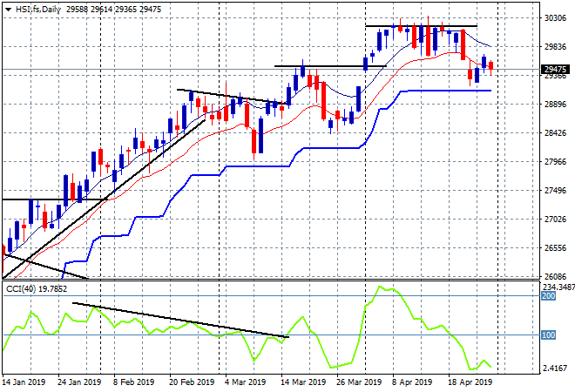Select the CCI 100 level marker
575x392 pixels.
[x=548, y=335]
